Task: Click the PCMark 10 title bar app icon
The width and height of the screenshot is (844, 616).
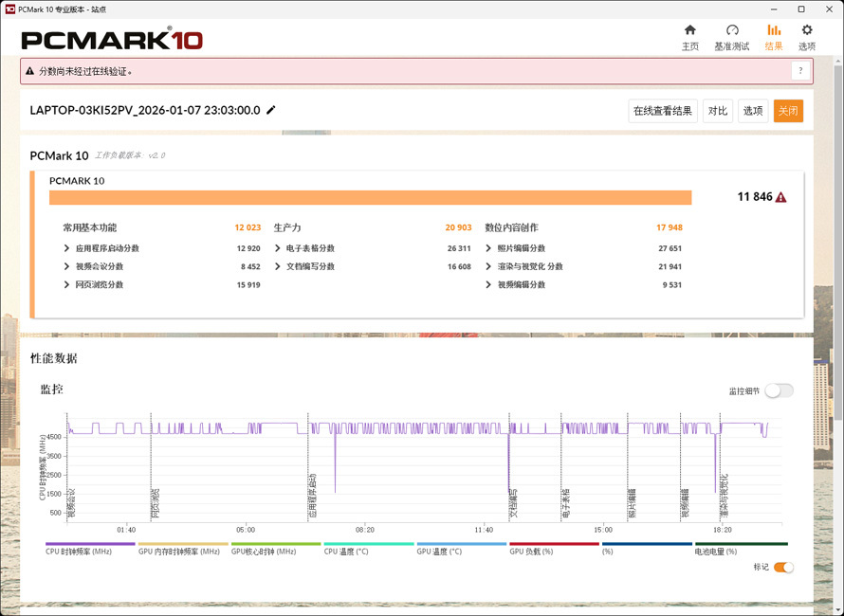Action: click(9, 9)
